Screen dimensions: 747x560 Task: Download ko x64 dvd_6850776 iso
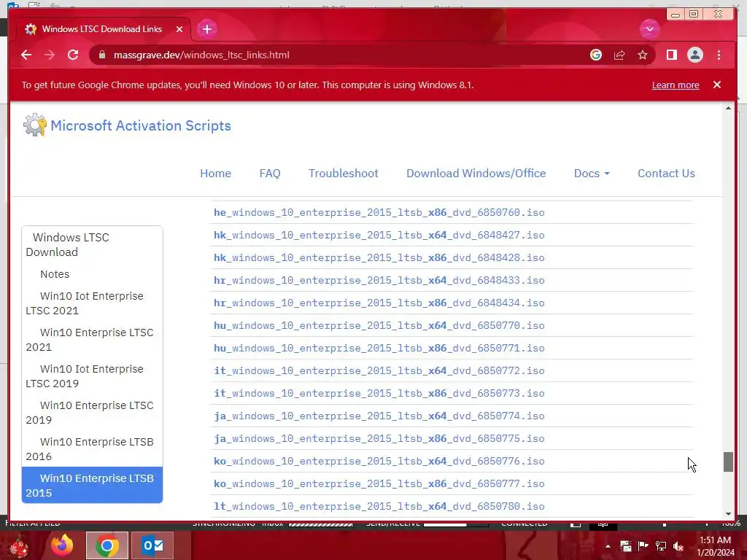(x=379, y=461)
